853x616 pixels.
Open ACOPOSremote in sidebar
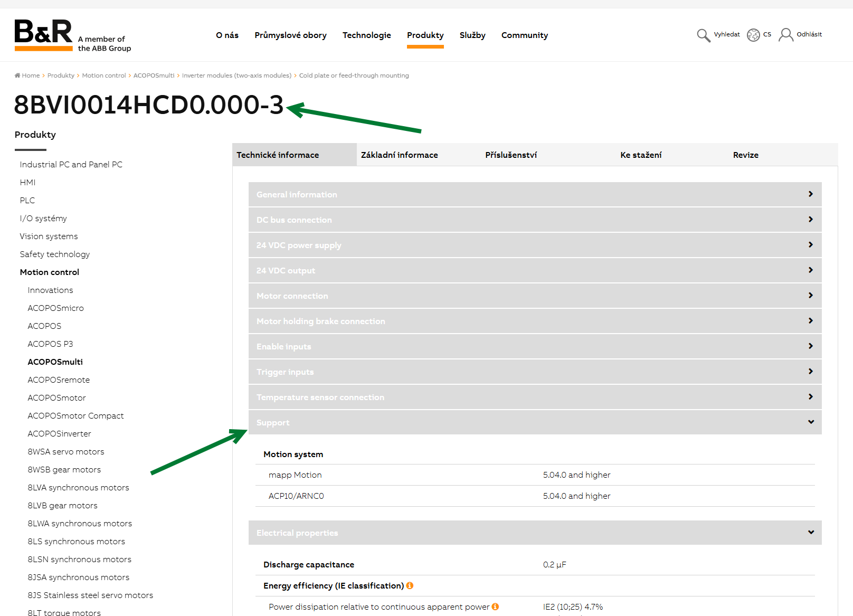59,380
